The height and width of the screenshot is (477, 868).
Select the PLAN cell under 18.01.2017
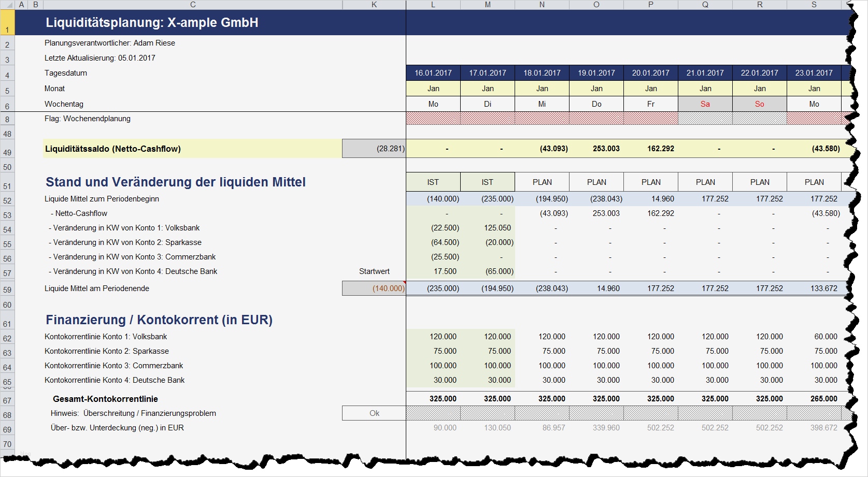tap(542, 182)
